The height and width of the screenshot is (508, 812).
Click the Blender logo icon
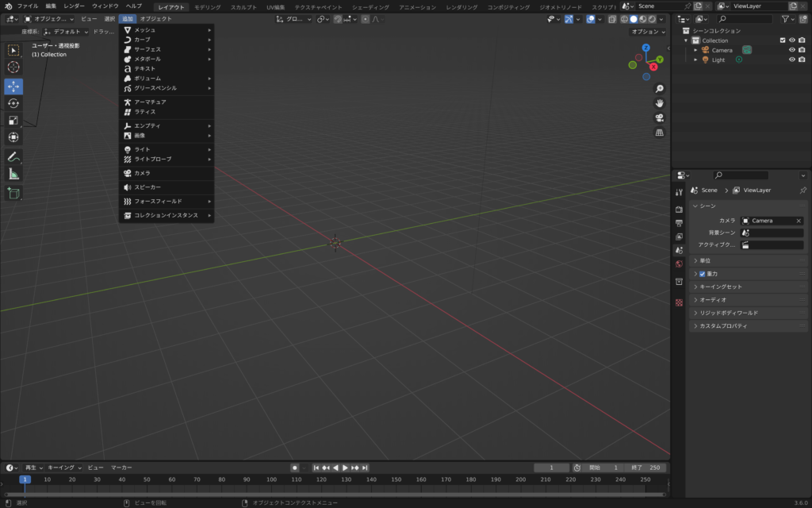(x=8, y=6)
